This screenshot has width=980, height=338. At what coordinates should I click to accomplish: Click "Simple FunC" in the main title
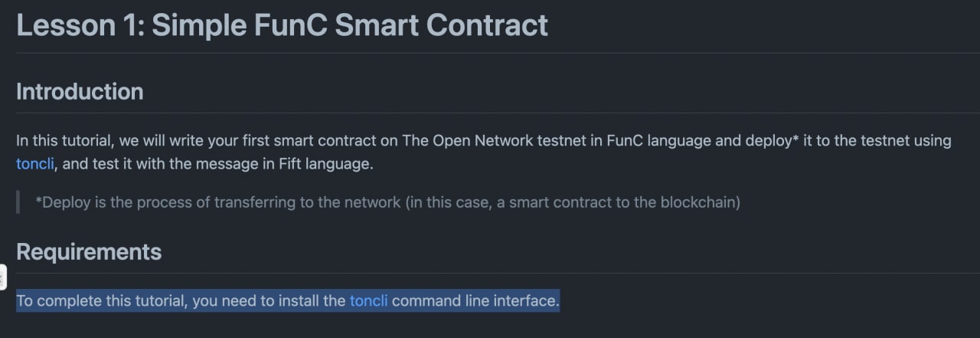239,25
